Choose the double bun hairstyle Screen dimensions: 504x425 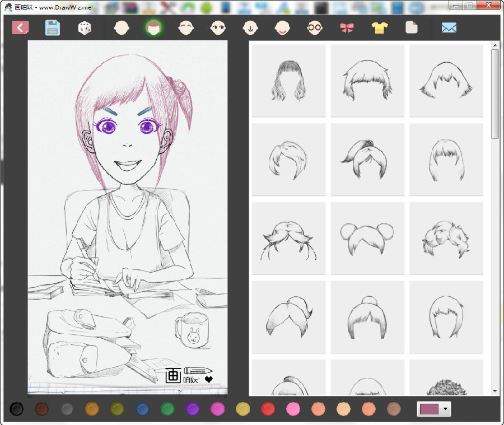tap(367, 238)
